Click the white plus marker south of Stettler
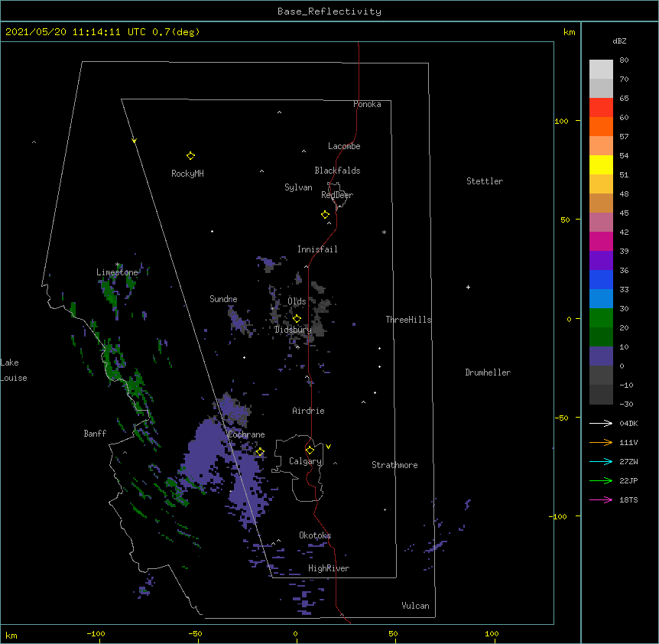Image resolution: width=659 pixels, height=644 pixels. [x=468, y=287]
